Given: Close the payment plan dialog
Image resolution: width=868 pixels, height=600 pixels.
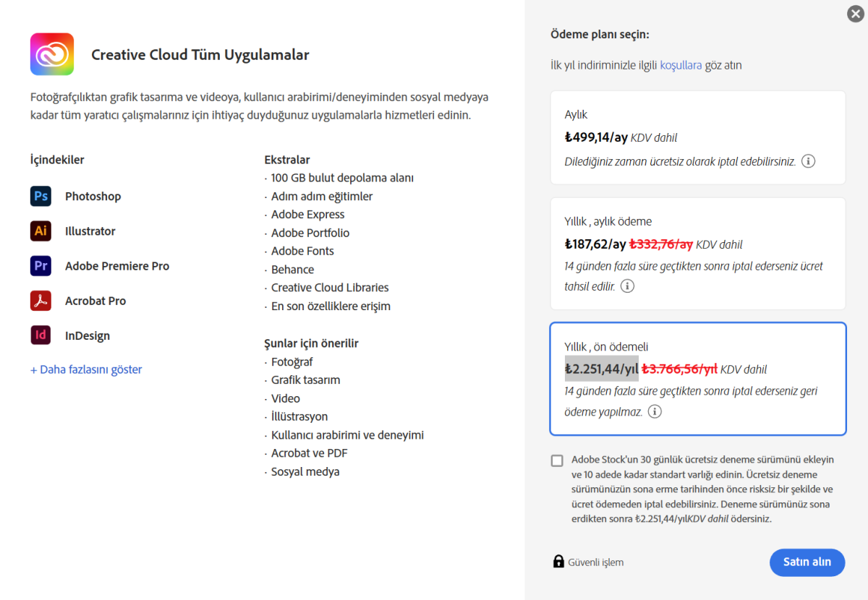Looking at the screenshot, I should coord(855,14).
